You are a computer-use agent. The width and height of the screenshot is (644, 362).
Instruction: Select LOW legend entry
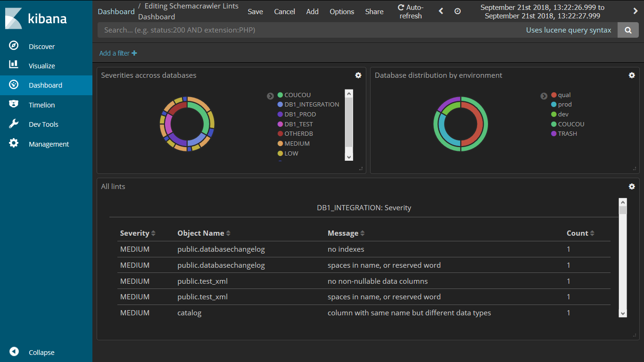(291, 153)
